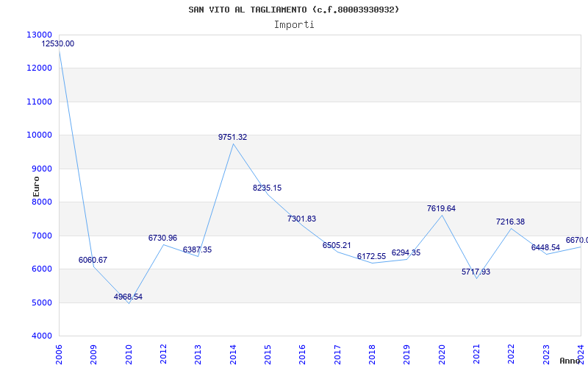
Task: Click the Importi subtitle
Action: 294,25
